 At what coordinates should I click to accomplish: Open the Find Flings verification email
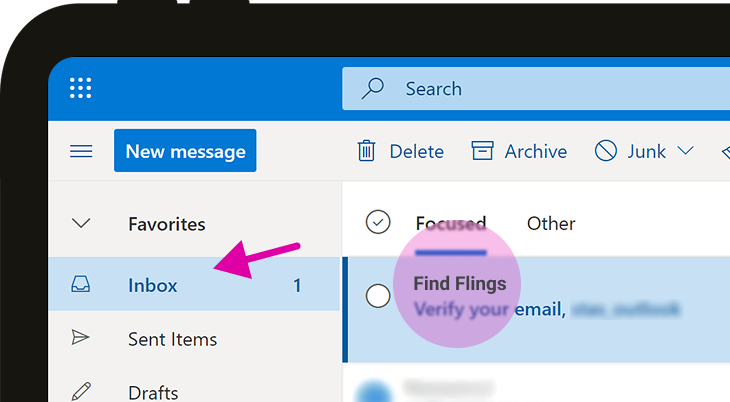pos(535,309)
